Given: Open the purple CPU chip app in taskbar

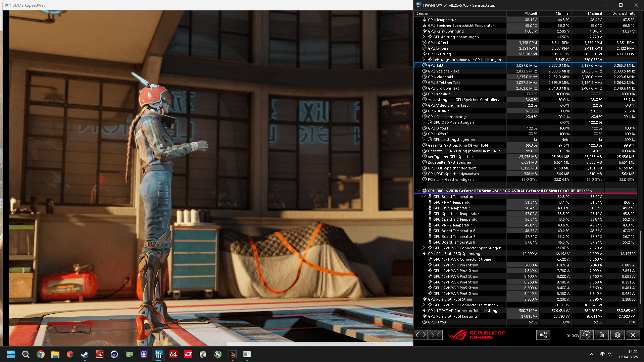Looking at the screenshot, I should (x=144, y=354).
